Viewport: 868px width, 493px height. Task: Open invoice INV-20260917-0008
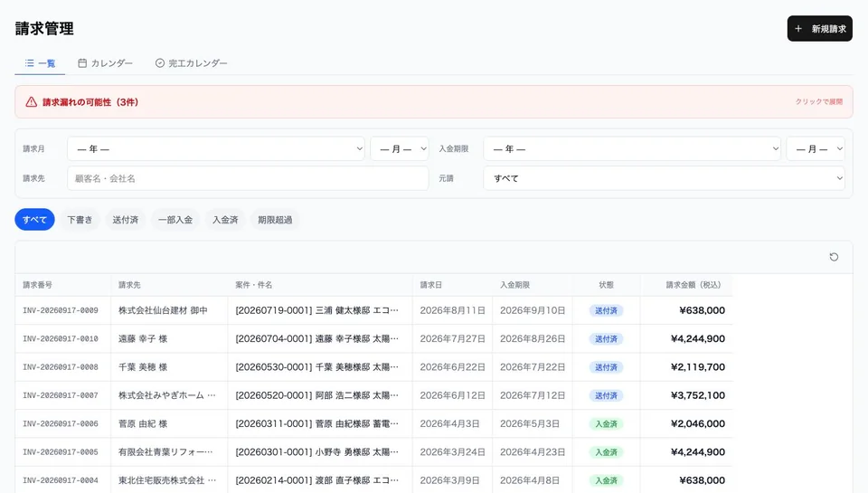61,366
